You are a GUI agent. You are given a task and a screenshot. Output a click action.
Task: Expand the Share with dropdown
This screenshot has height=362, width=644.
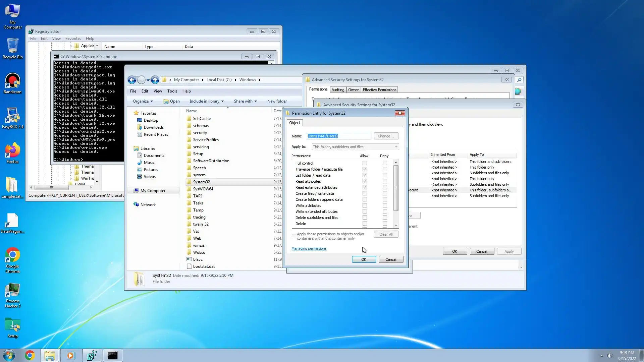pyautogui.click(x=245, y=101)
